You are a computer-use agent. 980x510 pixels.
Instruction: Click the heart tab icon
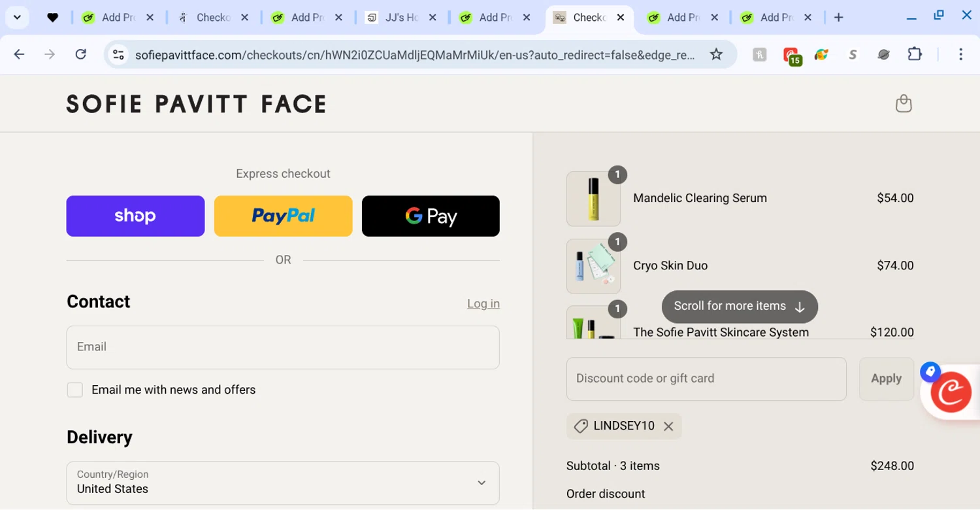point(52,18)
